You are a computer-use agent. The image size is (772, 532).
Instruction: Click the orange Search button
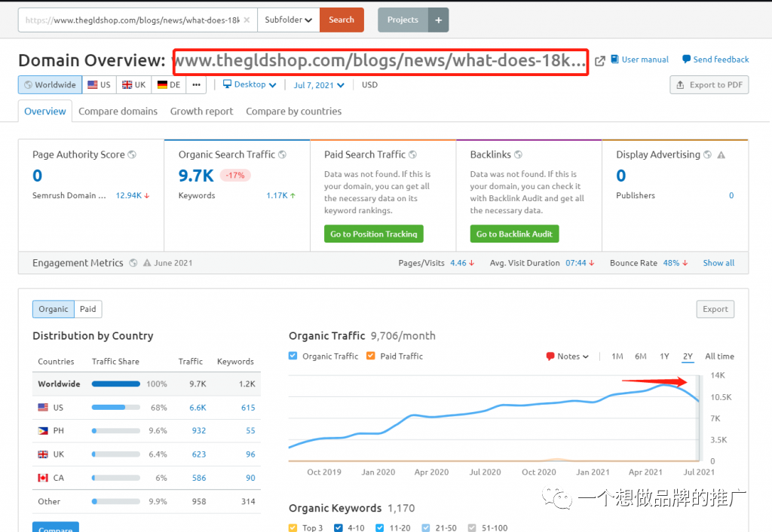point(342,20)
